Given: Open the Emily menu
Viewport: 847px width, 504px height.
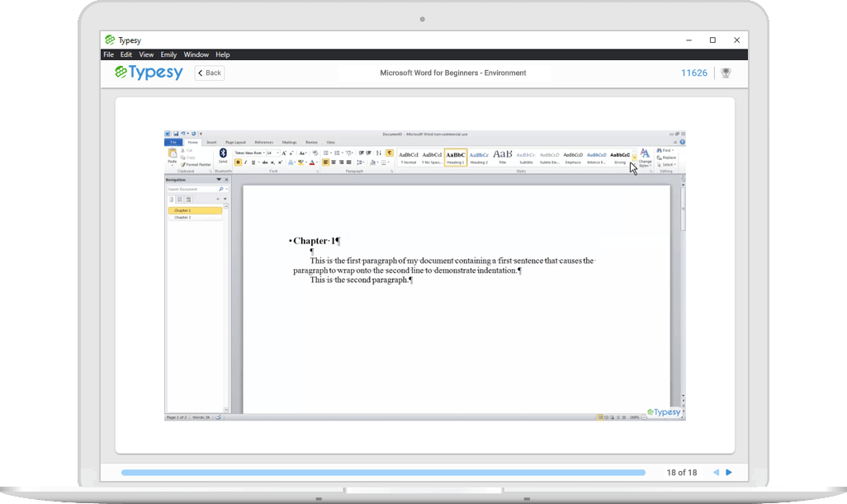Looking at the screenshot, I should pos(168,54).
